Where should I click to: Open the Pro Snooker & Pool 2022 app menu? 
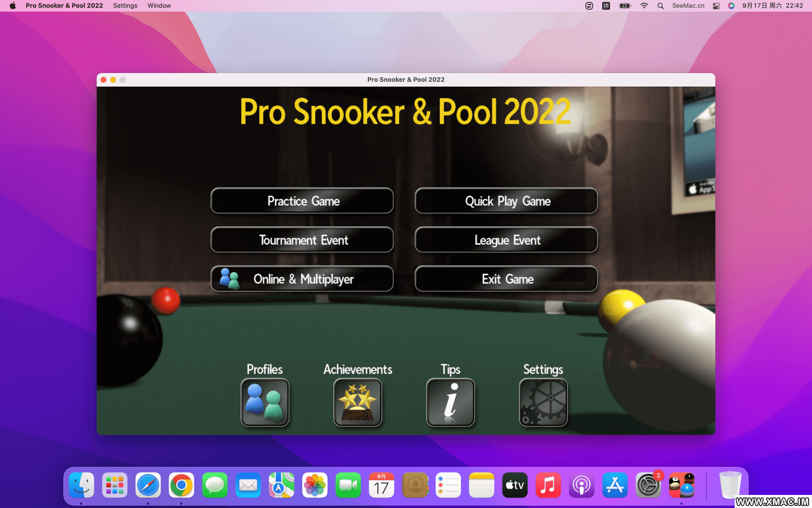pos(64,6)
